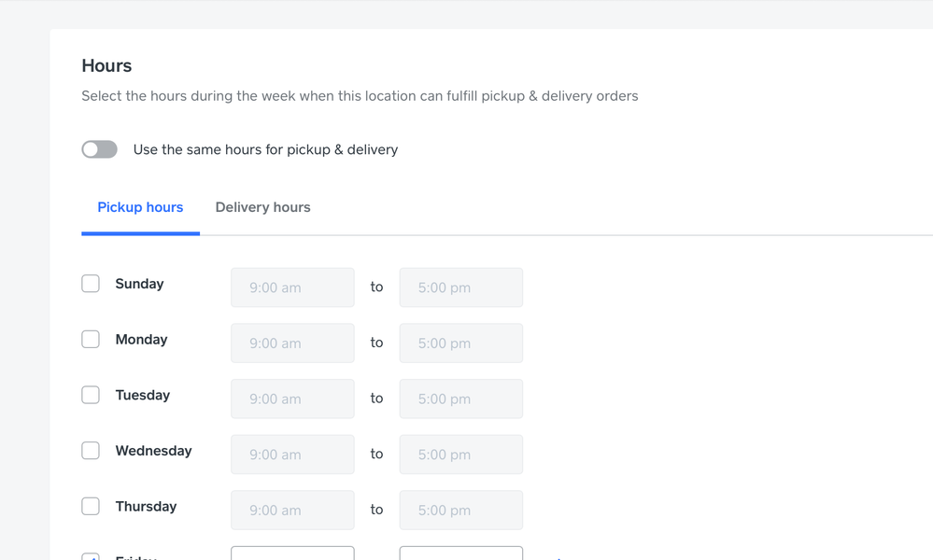Viewport: 933px width, 560px height.
Task: Enable Thursday pickup hours checkbox
Action: click(x=91, y=506)
